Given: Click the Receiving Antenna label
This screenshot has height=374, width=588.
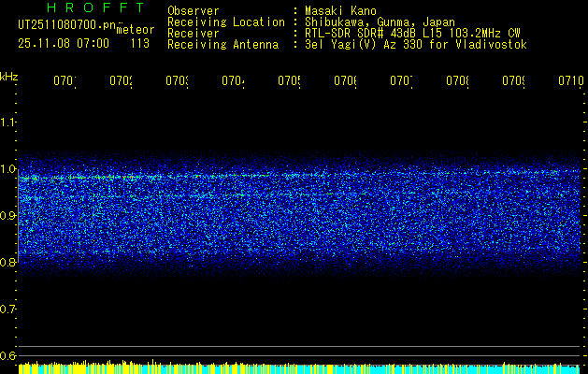Looking at the screenshot, I should (x=223, y=45).
